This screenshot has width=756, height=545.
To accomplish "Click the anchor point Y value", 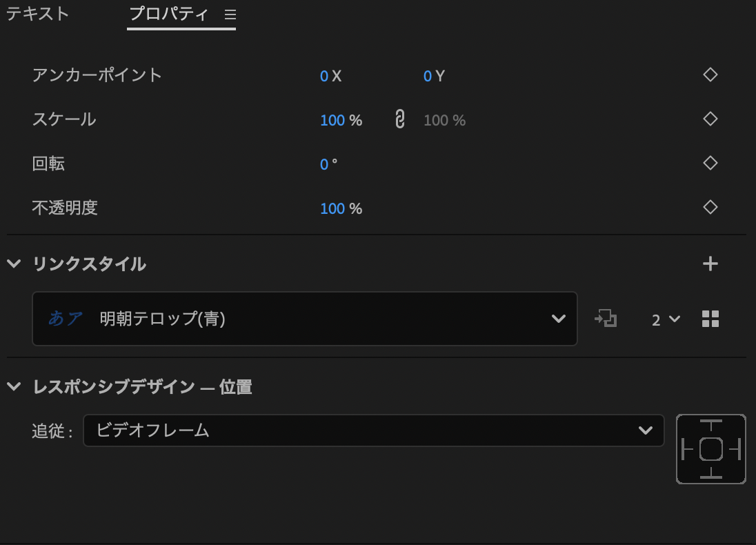I will pyautogui.click(x=428, y=76).
